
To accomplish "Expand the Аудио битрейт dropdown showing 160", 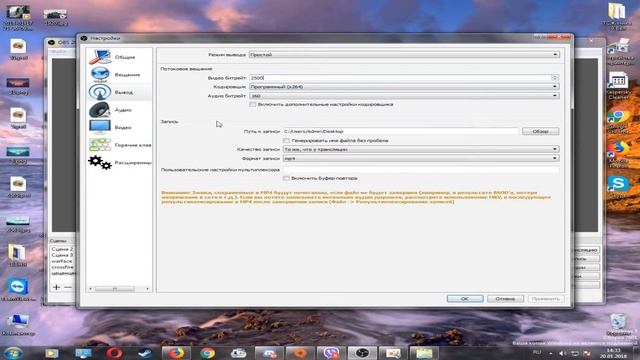I will pos(404,96).
